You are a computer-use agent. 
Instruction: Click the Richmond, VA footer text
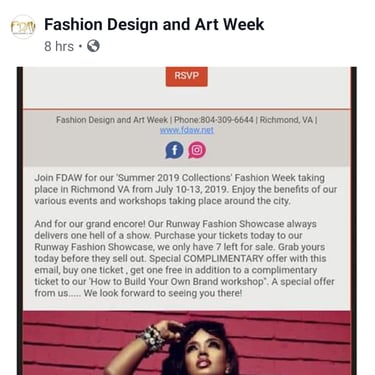(x=286, y=120)
